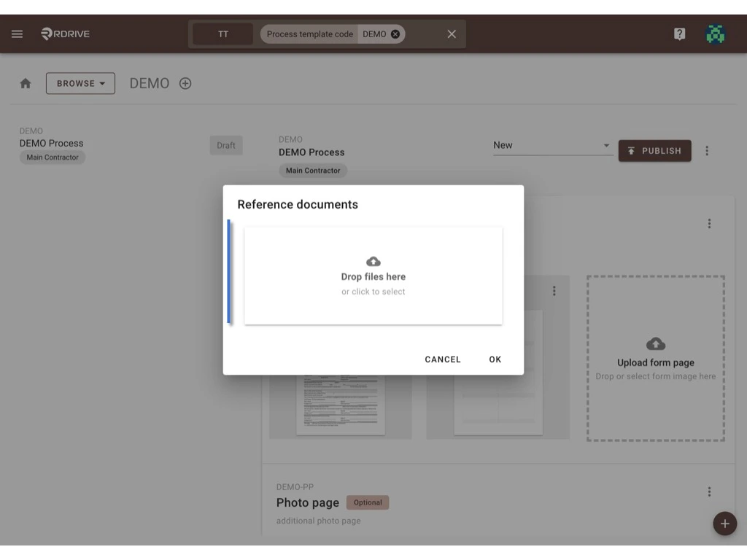The height and width of the screenshot is (560, 747).
Task: Remove the DEMO filter chip via its X icon
Action: click(394, 34)
